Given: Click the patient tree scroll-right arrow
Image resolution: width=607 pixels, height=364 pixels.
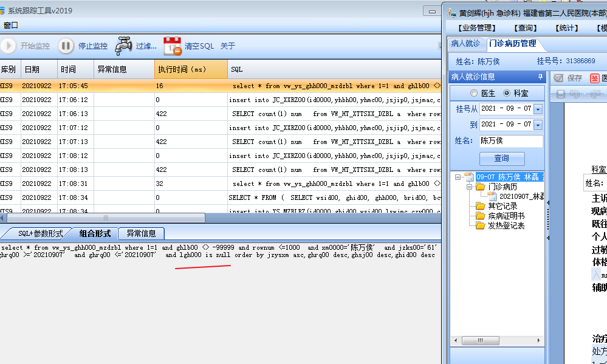Looking at the screenshot, I should click(x=538, y=341).
